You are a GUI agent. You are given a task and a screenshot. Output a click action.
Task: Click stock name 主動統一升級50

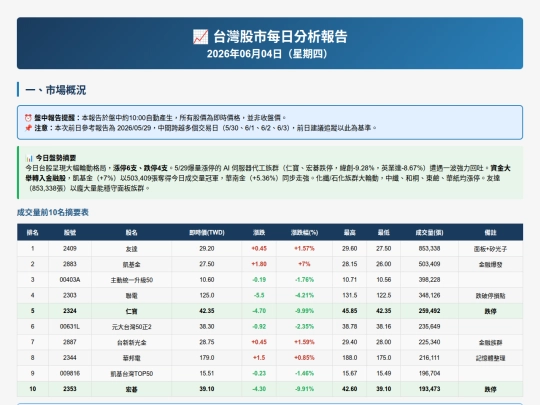(x=132, y=280)
